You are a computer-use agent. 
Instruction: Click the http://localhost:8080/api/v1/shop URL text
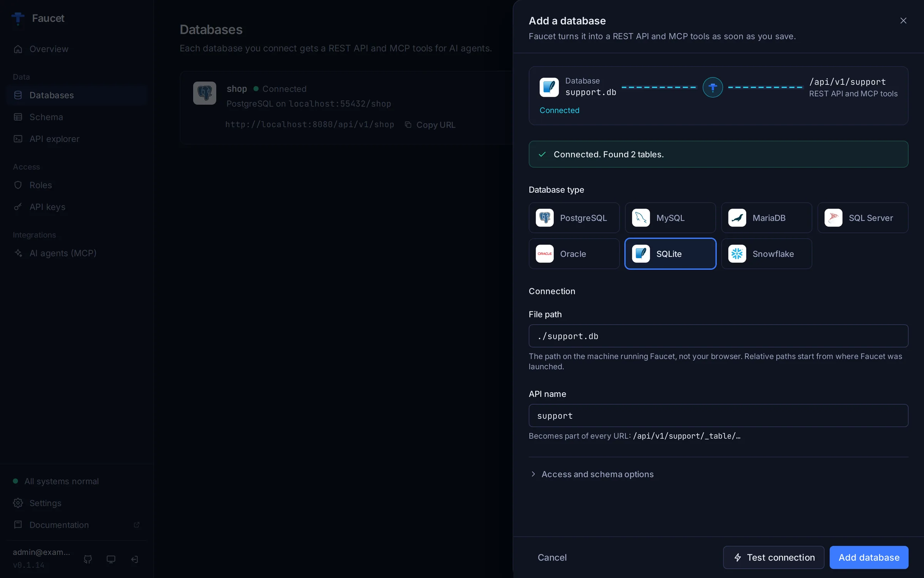click(x=310, y=124)
